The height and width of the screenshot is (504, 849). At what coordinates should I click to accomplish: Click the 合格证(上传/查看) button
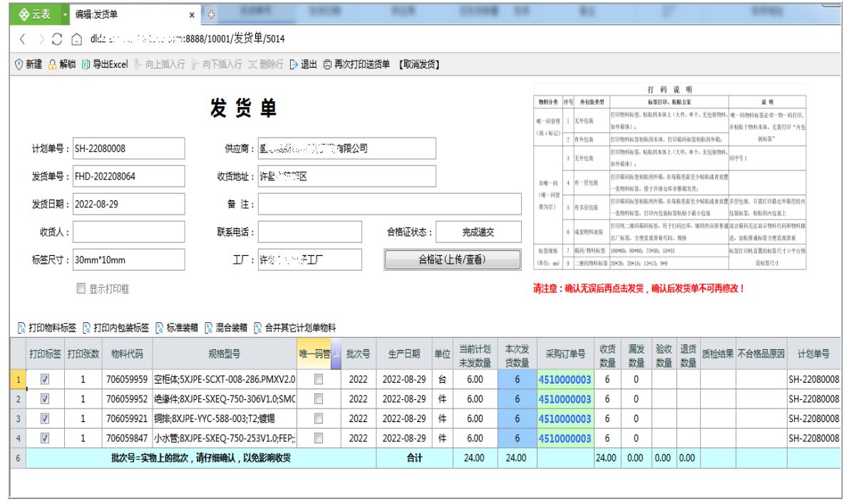point(453,260)
